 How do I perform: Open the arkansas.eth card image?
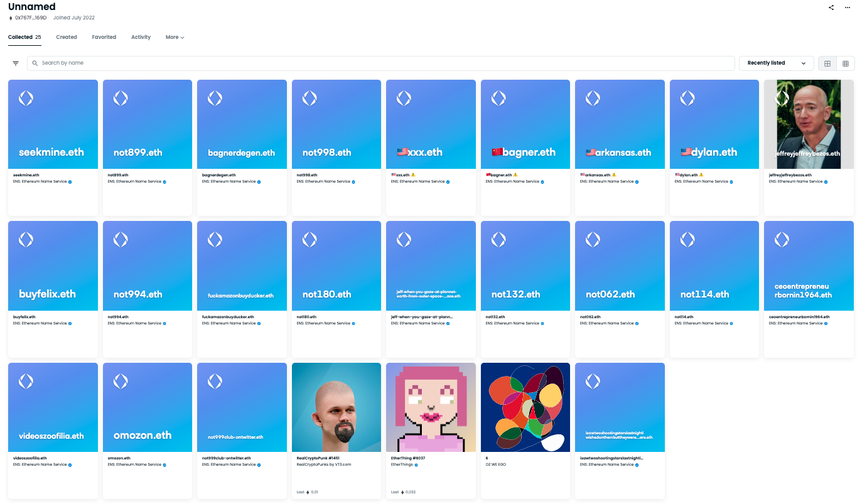point(620,124)
